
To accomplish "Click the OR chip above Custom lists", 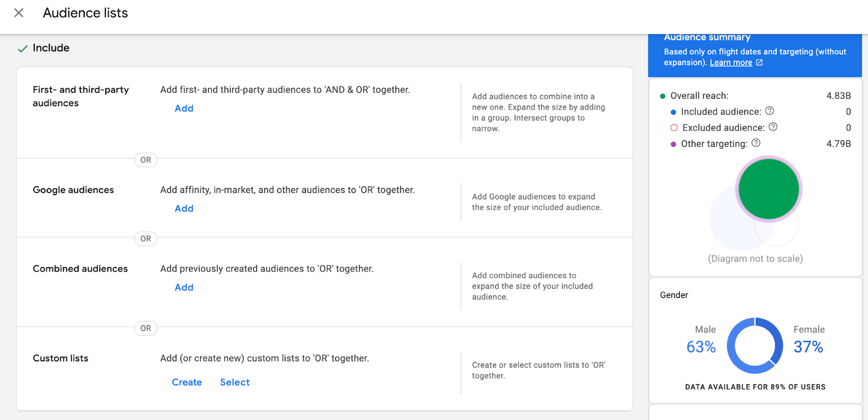I will pyautogui.click(x=146, y=328).
